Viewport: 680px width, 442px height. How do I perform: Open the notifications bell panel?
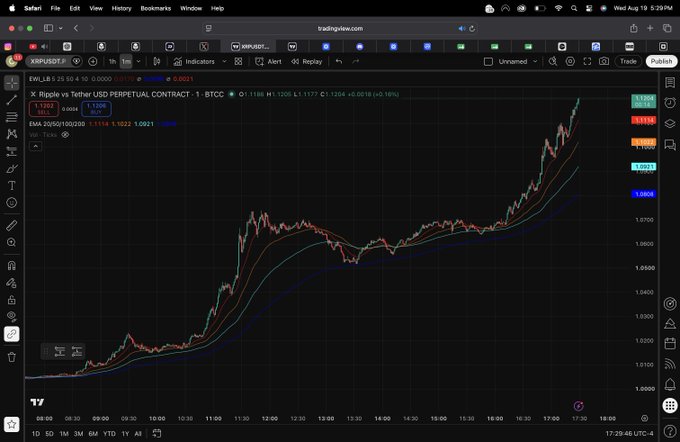(x=670, y=384)
